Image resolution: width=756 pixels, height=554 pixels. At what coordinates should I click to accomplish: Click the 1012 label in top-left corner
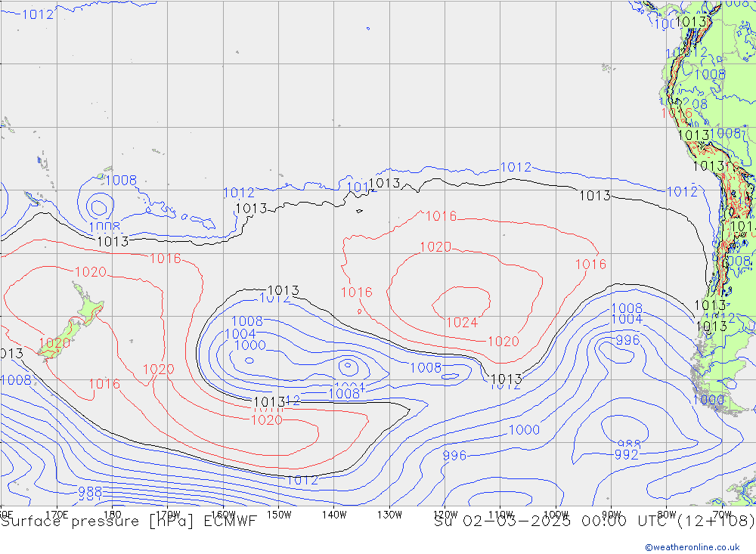tap(37, 14)
